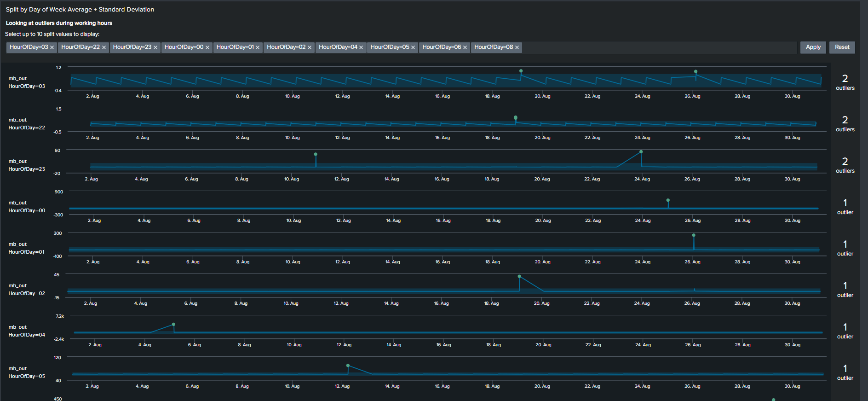Click the mb_out HourOfDay=02 chart label

[x=27, y=290]
